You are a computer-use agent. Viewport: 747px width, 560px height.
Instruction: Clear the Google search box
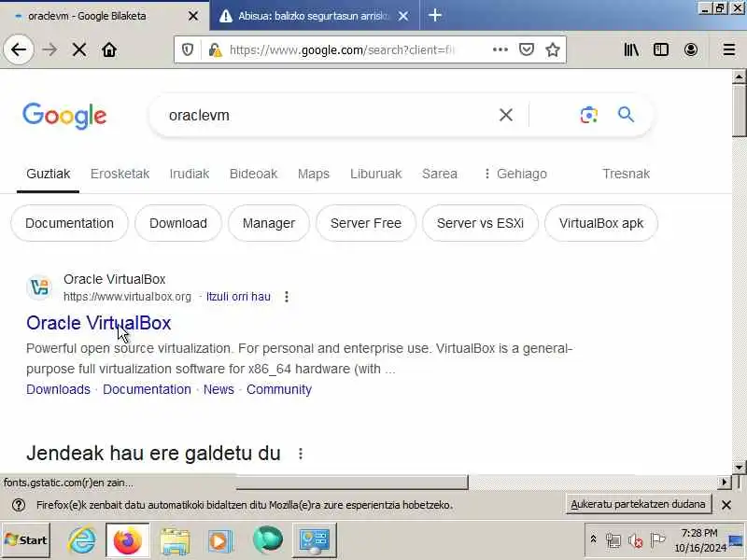coord(506,115)
